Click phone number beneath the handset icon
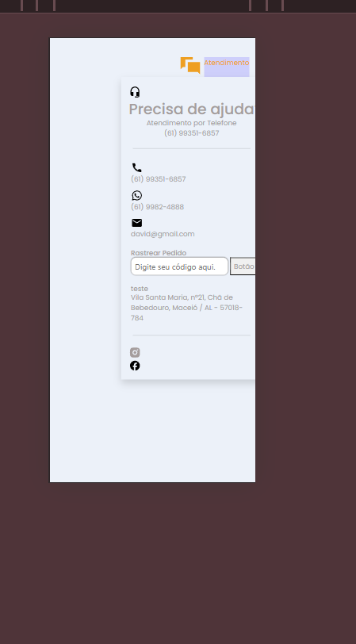Image resolution: width=356 pixels, height=644 pixels. coord(159,179)
